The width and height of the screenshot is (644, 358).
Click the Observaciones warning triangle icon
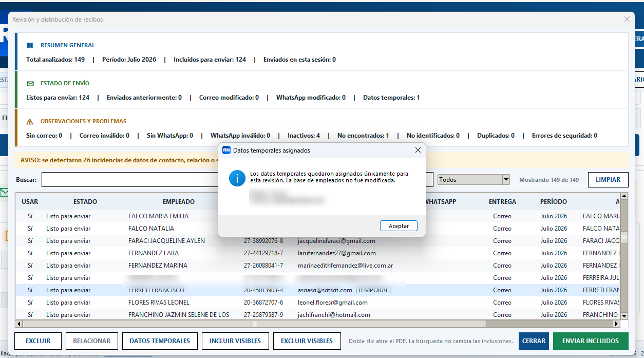pyautogui.click(x=30, y=122)
